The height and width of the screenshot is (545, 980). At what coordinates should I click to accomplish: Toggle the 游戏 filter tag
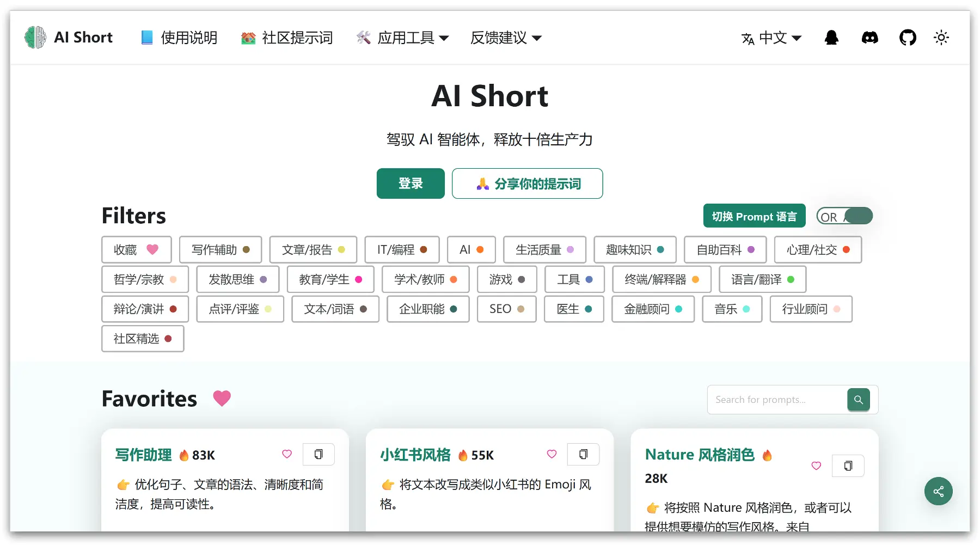(x=507, y=279)
